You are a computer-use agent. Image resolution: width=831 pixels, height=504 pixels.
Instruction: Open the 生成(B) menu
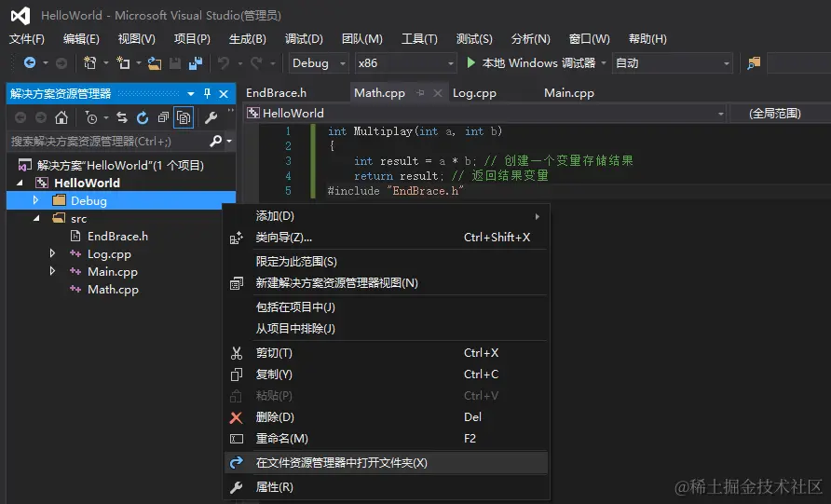(248, 39)
